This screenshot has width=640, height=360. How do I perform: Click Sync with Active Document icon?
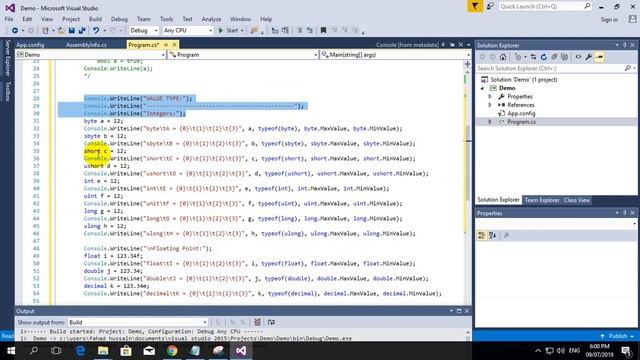click(533, 57)
